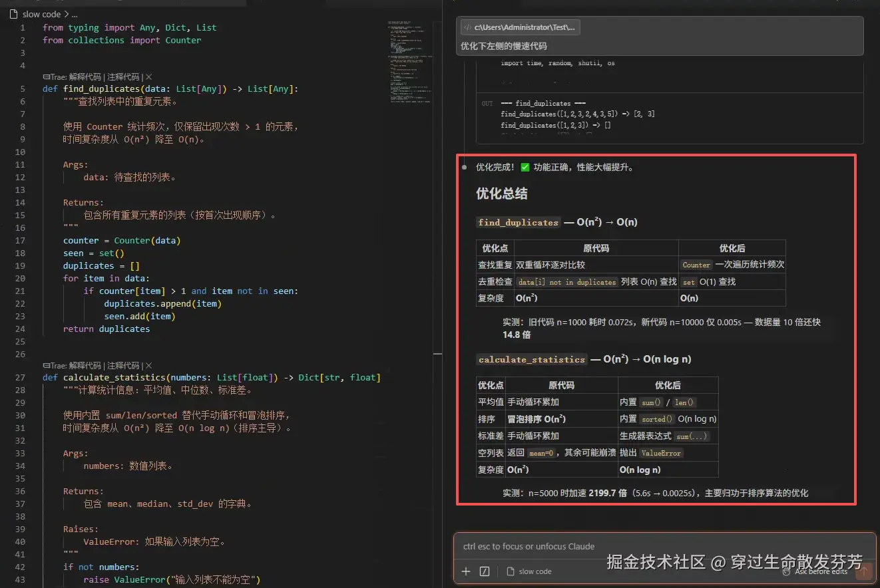The width and height of the screenshot is (880, 588).
Task: Click the file icon in the editor breadcrumb
Action: click(15, 14)
